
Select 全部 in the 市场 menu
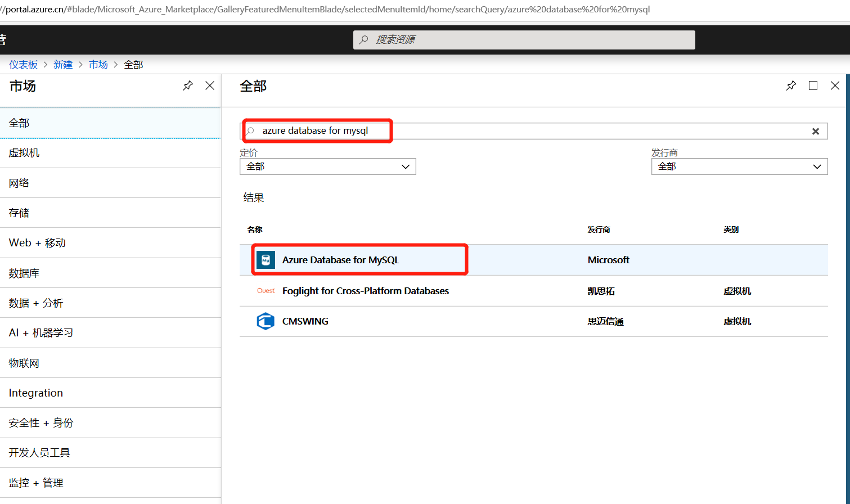click(x=110, y=123)
